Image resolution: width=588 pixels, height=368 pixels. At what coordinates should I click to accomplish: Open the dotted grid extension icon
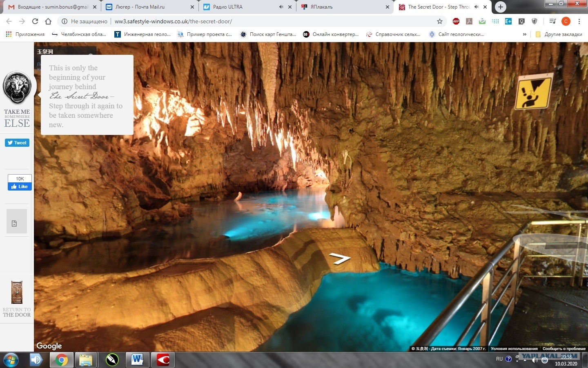[495, 21]
